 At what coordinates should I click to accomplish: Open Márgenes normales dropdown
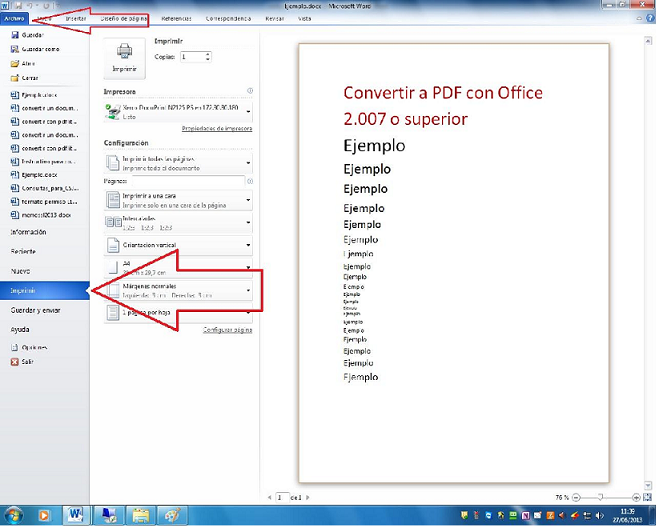tap(178, 291)
